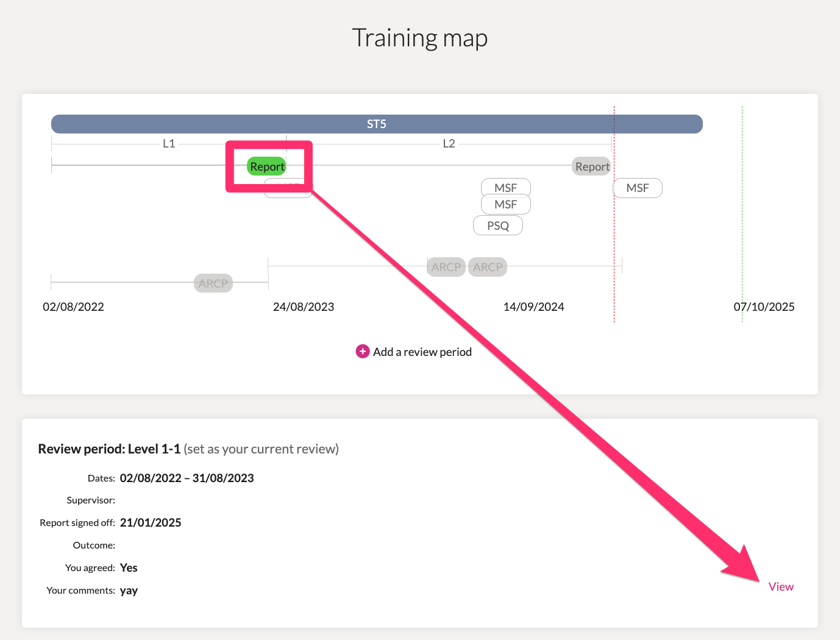
Task: Click the ST5 training stage bar
Action: pyautogui.click(x=377, y=124)
